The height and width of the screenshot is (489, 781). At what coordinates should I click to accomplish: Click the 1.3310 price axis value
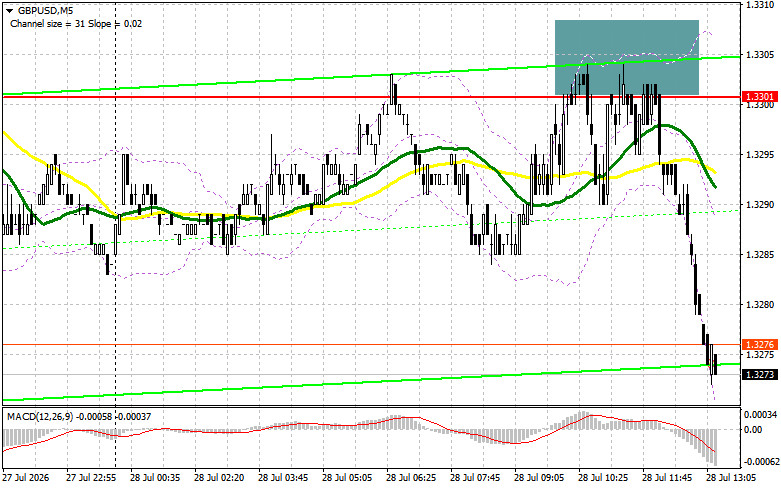click(759, 4)
